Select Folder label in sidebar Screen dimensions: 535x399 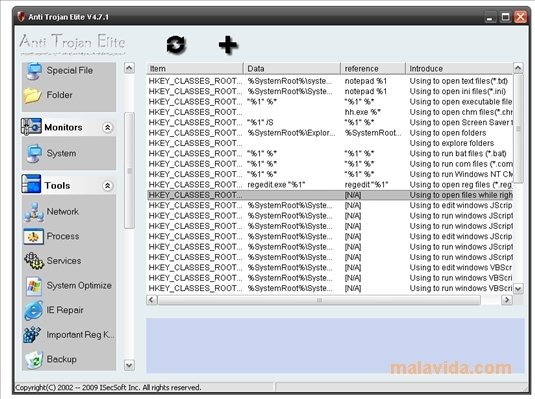tap(59, 95)
